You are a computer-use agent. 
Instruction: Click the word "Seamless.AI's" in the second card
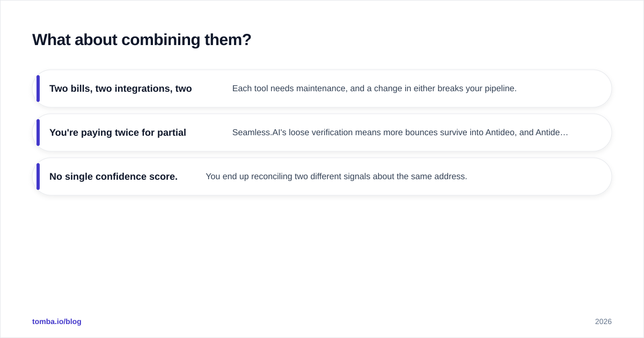coord(259,133)
